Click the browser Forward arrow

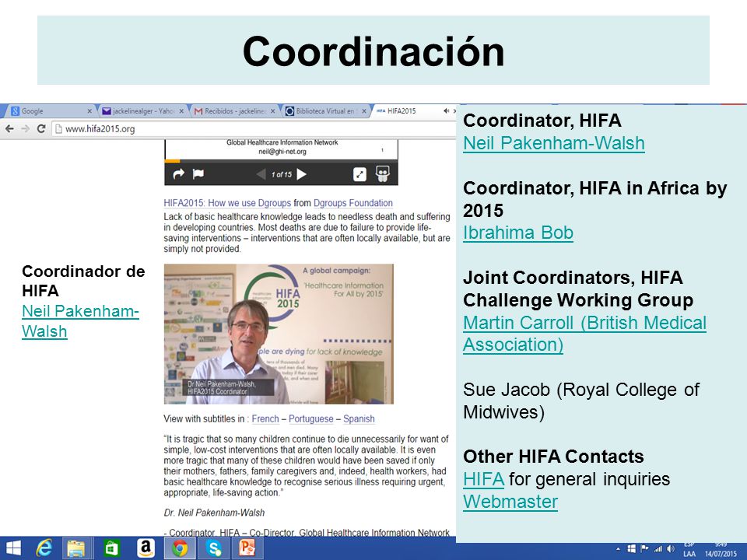tap(25, 128)
